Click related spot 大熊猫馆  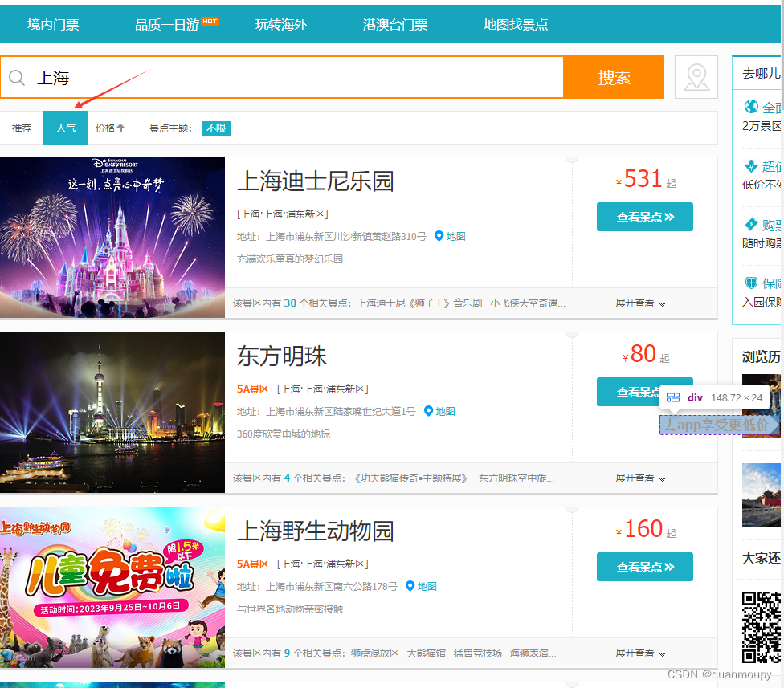pyautogui.click(x=426, y=653)
